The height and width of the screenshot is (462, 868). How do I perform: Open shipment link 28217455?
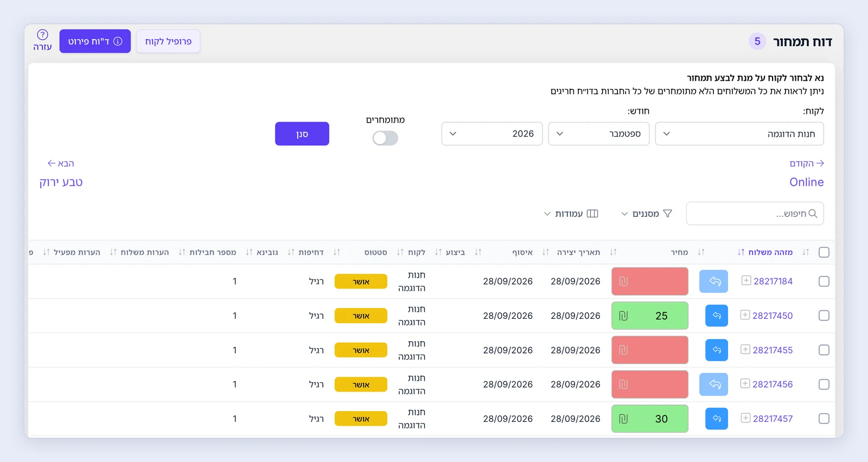coord(773,350)
